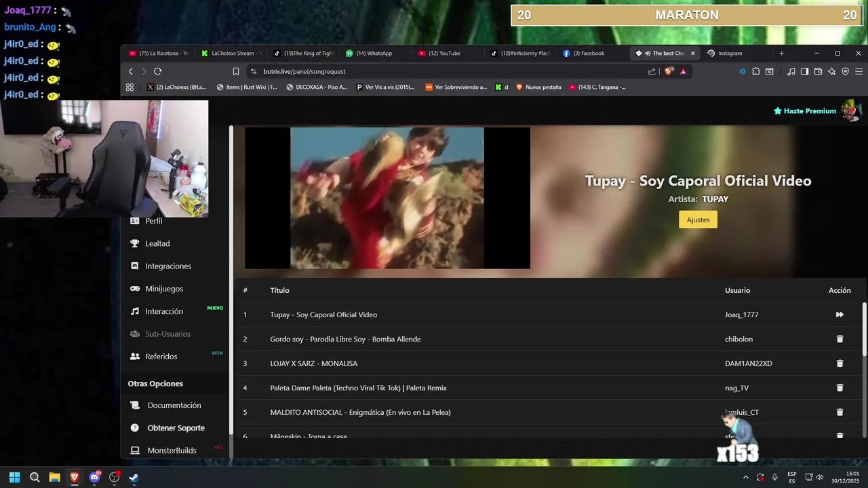The image size is (868, 488).
Task: Click the Lealtad trophy icon
Action: [x=134, y=243]
